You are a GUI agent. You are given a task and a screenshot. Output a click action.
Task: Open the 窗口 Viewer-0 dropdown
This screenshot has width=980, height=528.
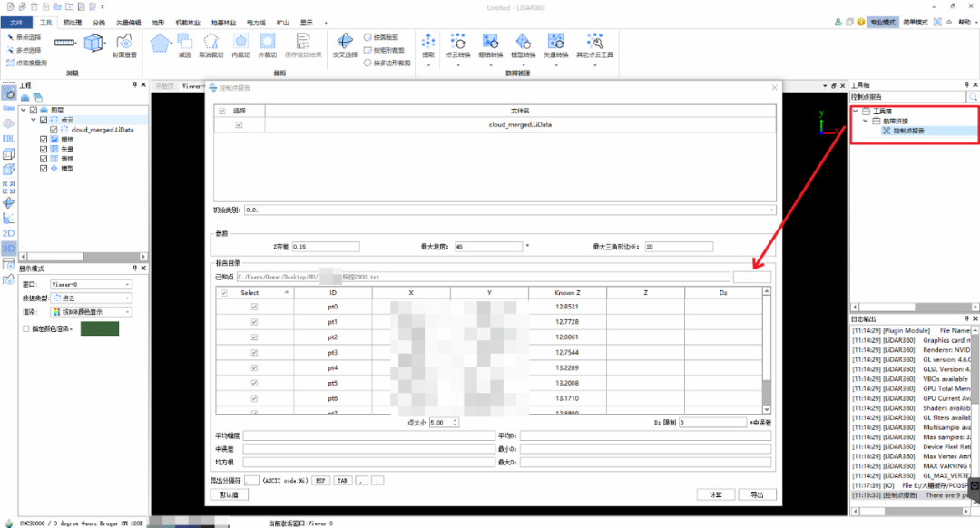(92, 284)
